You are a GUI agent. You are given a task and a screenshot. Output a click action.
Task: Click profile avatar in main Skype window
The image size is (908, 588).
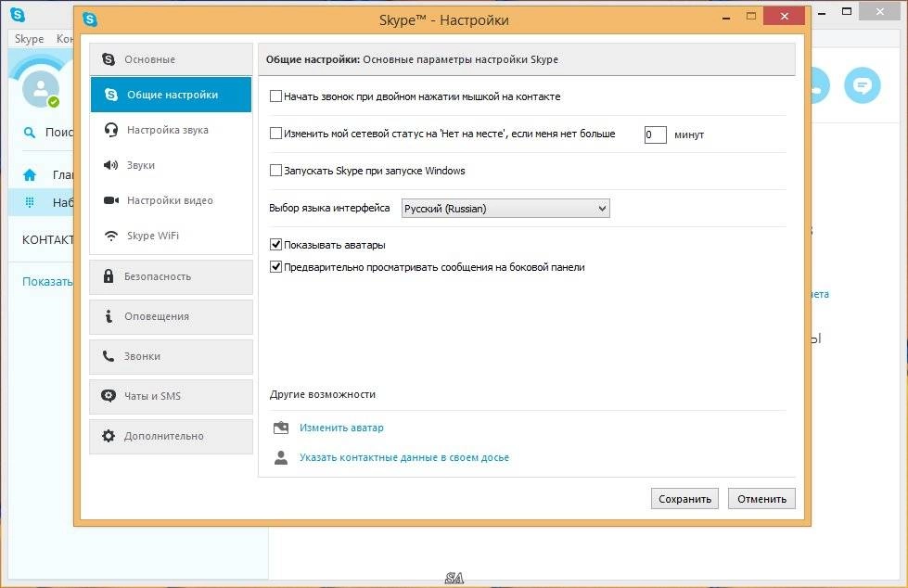pyautogui.click(x=41, y=89)
